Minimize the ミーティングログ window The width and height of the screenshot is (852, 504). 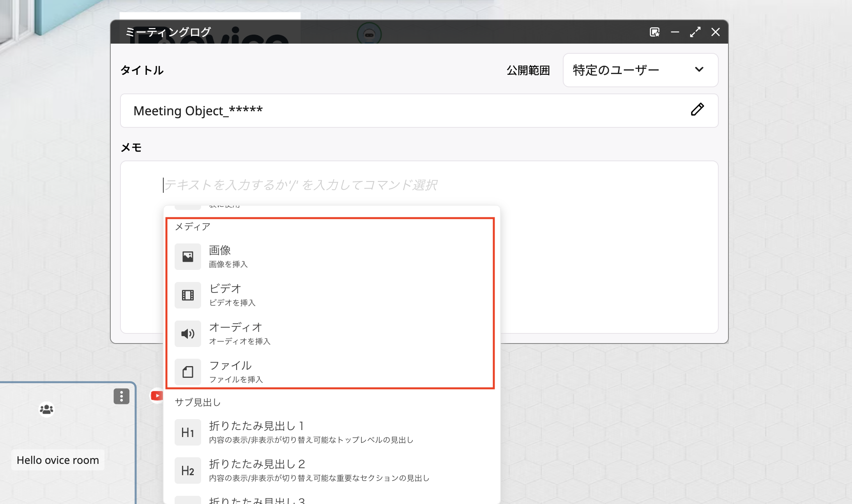(x=675, y=32)
